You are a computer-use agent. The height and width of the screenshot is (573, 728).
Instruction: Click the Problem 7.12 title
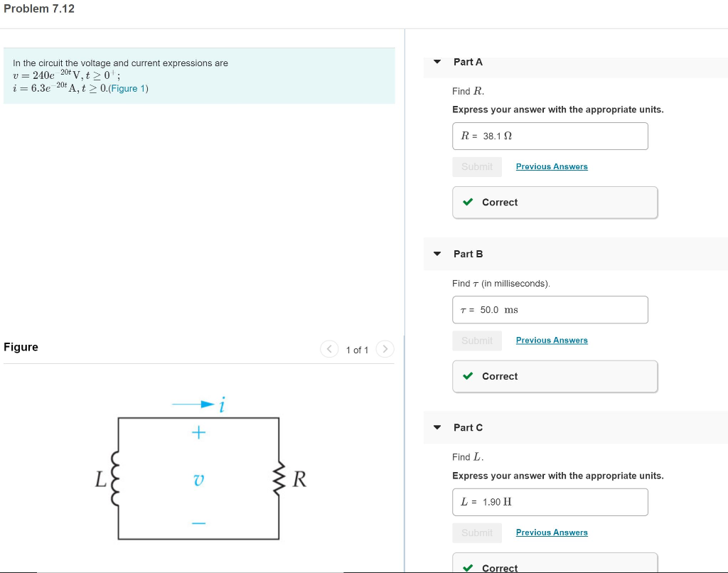tap(39, 9)
